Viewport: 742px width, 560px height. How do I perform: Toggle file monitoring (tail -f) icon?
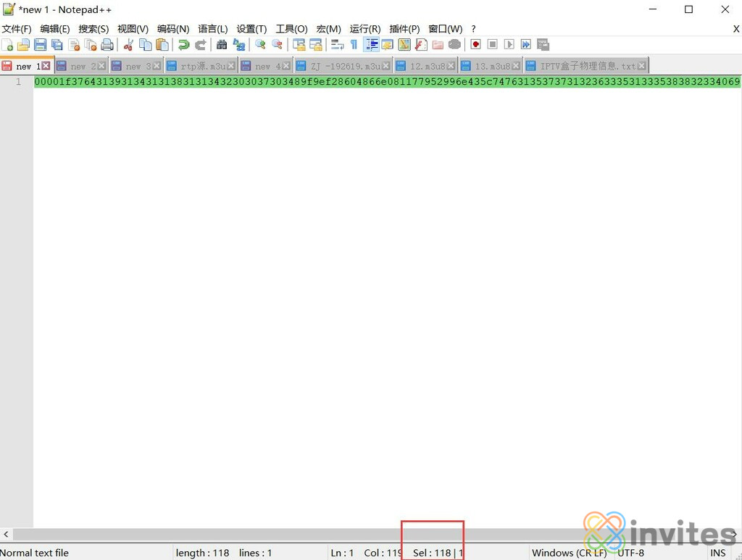[x=454, y=44]
